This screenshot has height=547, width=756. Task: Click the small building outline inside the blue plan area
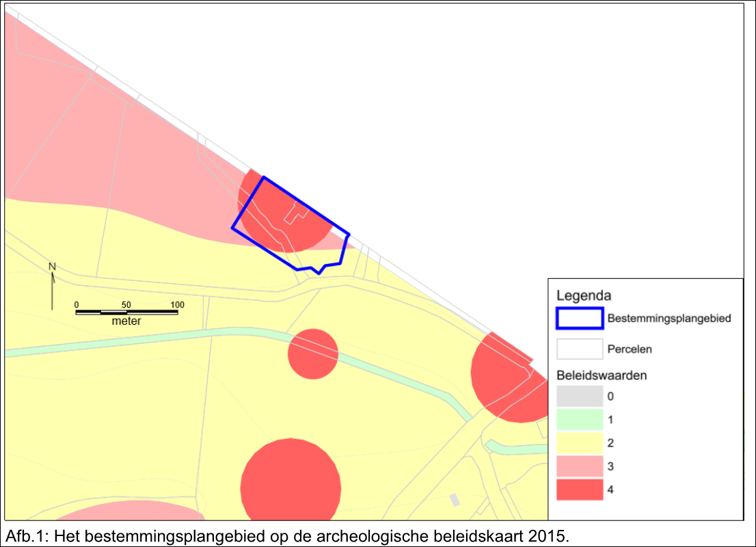295,213
